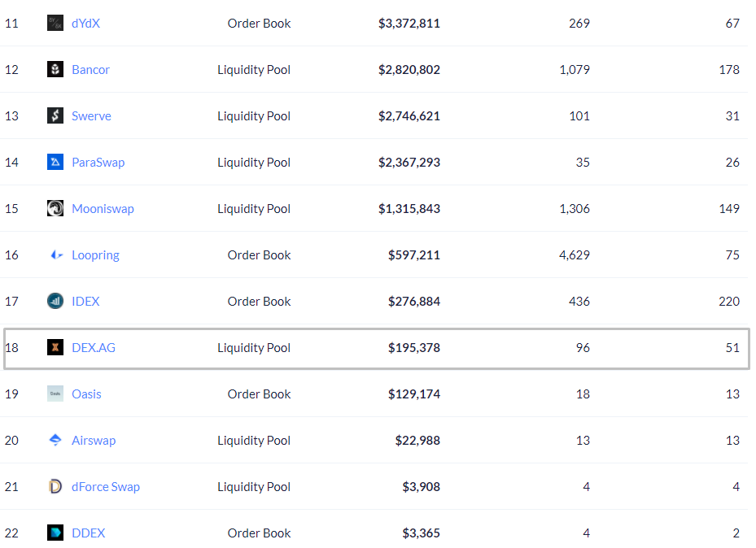The image size is (756, 548).
Task: Open the Mooniswap link
Action: (x=103, y=208)
